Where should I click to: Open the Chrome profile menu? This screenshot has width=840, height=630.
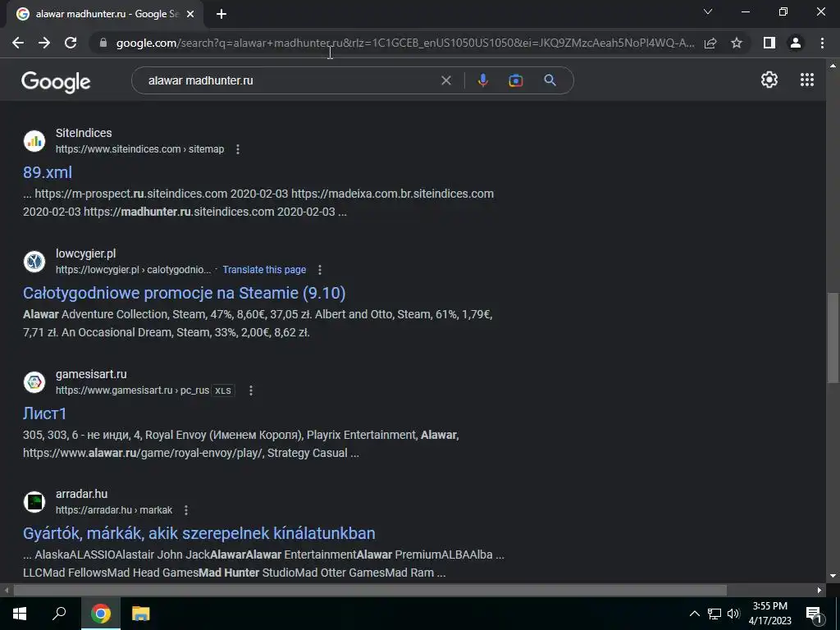(x=796, y=43)
